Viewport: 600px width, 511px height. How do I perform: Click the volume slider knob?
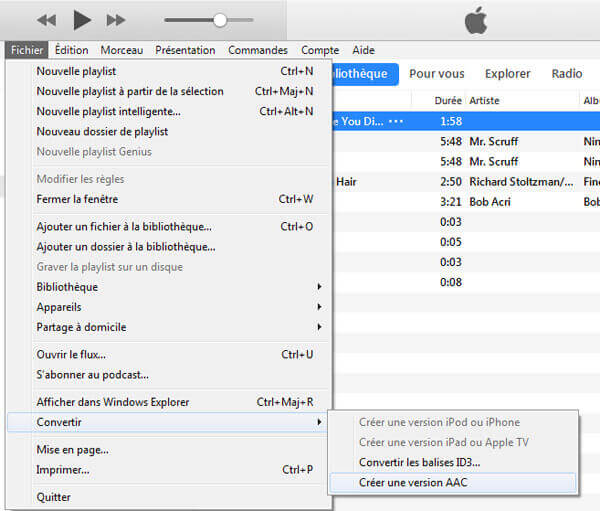click(220, 20)
